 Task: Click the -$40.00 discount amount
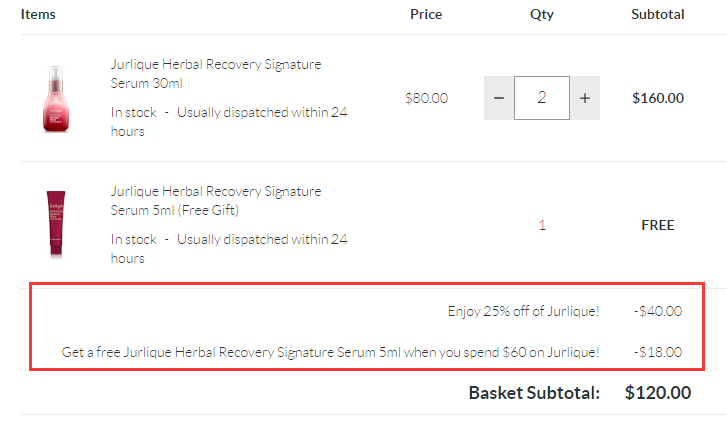(x=658, y=311)
